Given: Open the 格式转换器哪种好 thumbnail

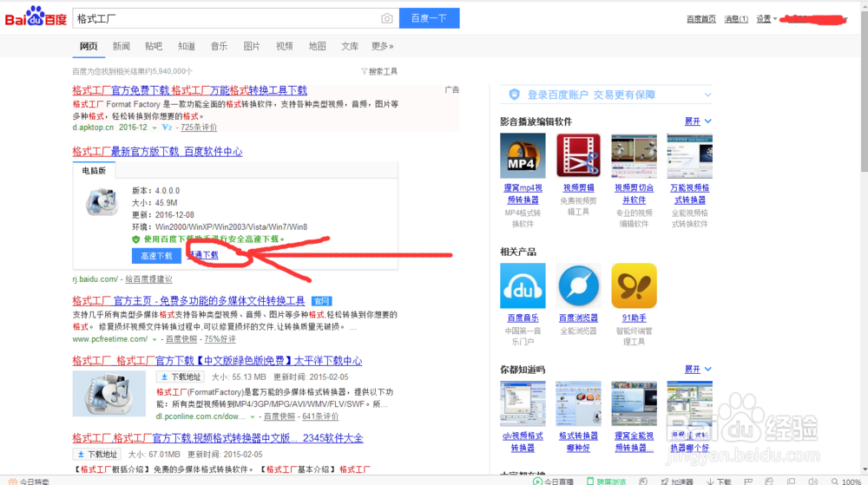Looking at the screenshot, I should (x=578, y=403).
